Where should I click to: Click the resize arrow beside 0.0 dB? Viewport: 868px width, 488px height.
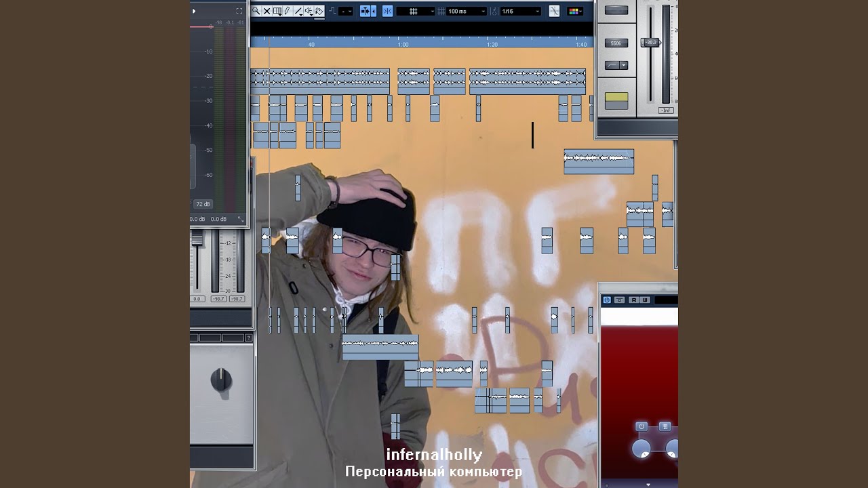click(240, 219)
